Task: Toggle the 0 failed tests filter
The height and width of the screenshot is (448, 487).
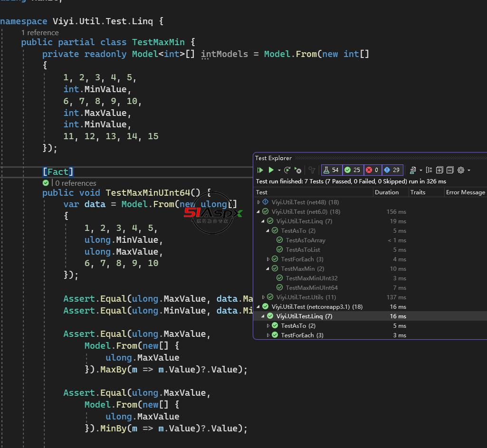Action: 372,170
